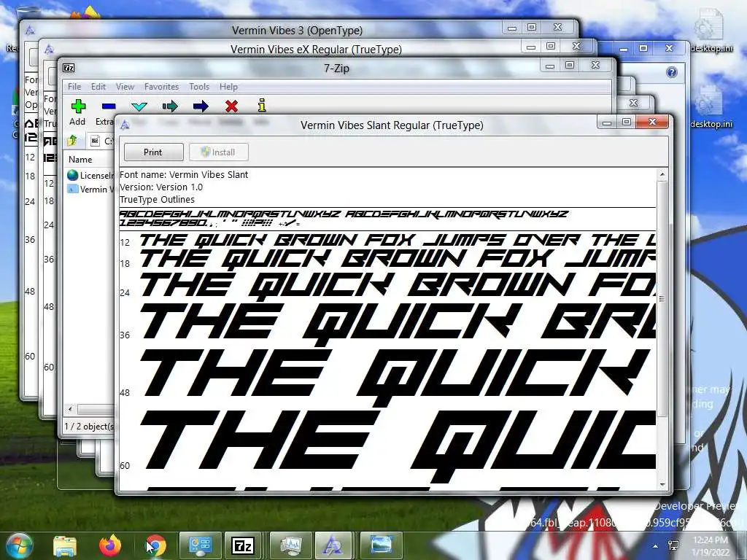Click the red X Delete icon in 7-Zip

[x=231, y=106]
